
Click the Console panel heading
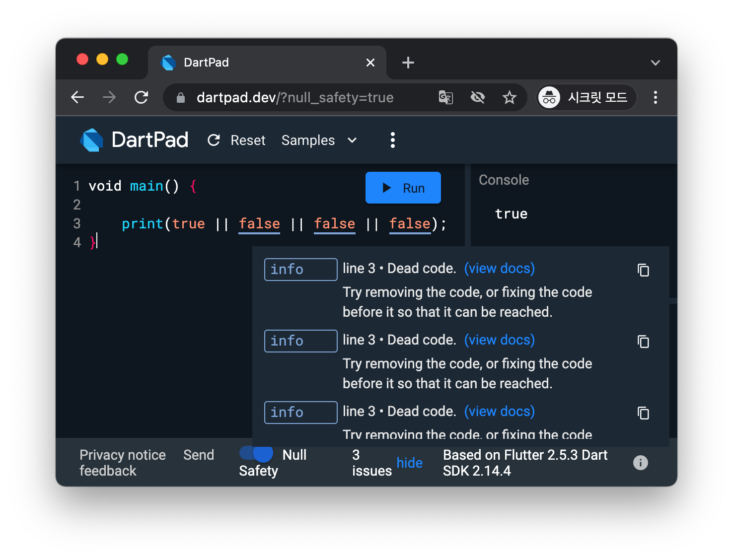[504, 180]
